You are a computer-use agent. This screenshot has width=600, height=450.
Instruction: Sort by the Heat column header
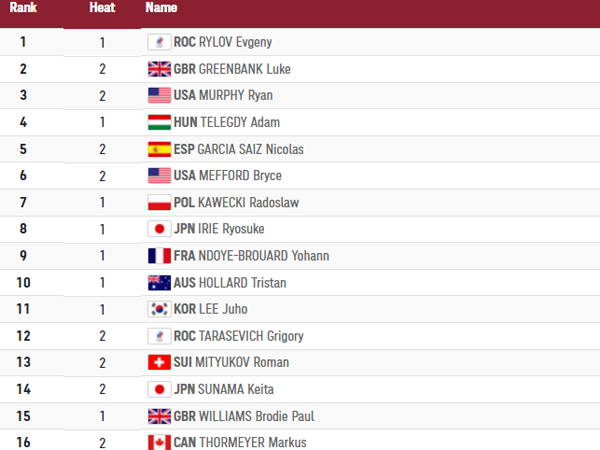[x=102, y=8]
